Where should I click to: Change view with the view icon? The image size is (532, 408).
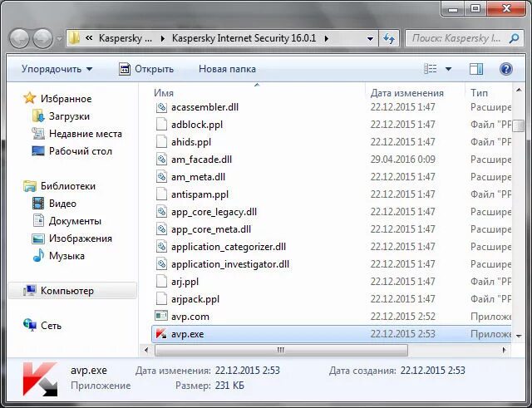point(431,69)
